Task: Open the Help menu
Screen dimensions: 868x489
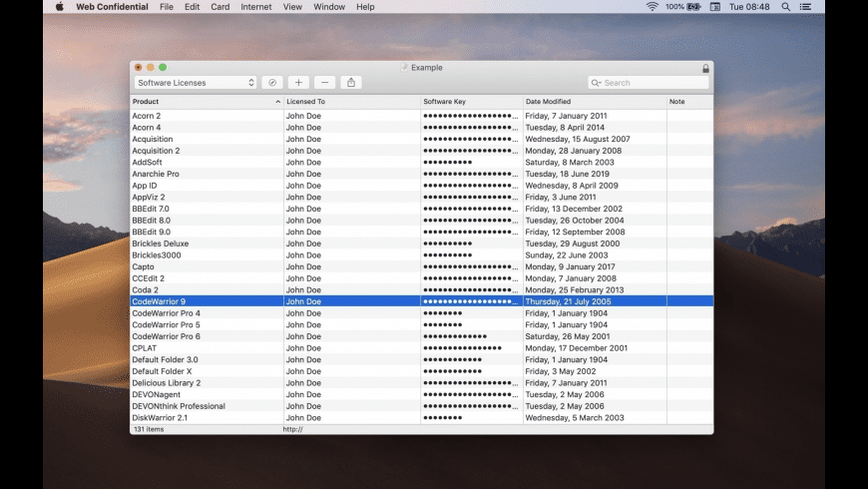Action: [x=365, y=7]
